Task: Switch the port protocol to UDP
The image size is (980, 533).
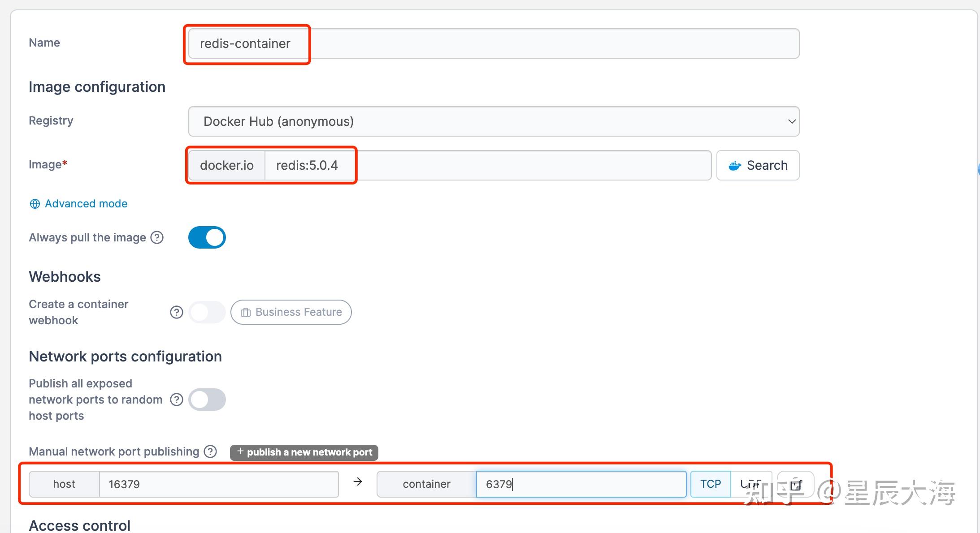Action: [x=751, y=484]
